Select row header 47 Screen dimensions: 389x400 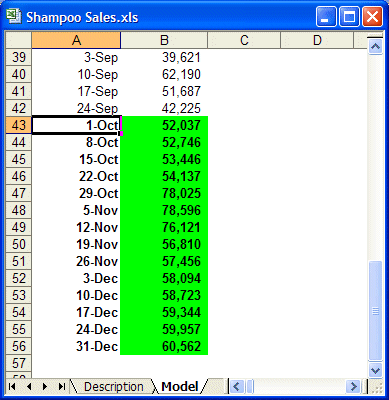pos(19,193)
